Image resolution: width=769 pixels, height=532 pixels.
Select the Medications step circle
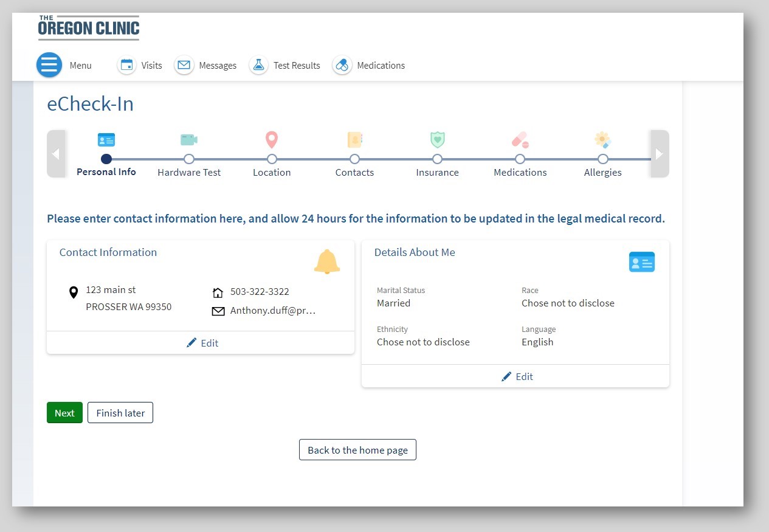[x=520, y=159]
